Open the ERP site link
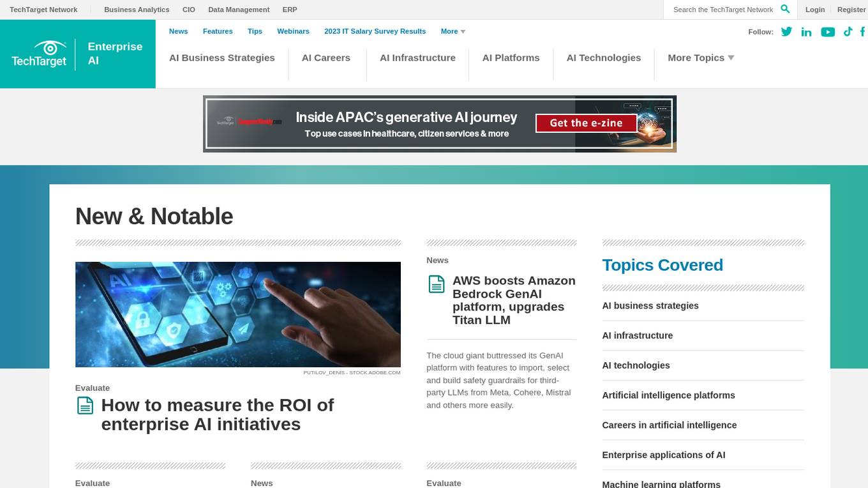868x488 pixels. click(x=290, y=10)
